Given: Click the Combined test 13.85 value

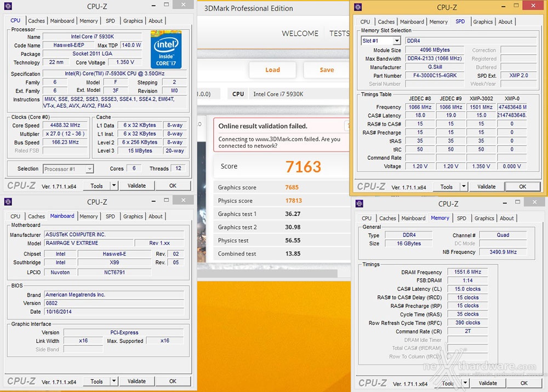Looking at the screenshot, I should [293, 254].
